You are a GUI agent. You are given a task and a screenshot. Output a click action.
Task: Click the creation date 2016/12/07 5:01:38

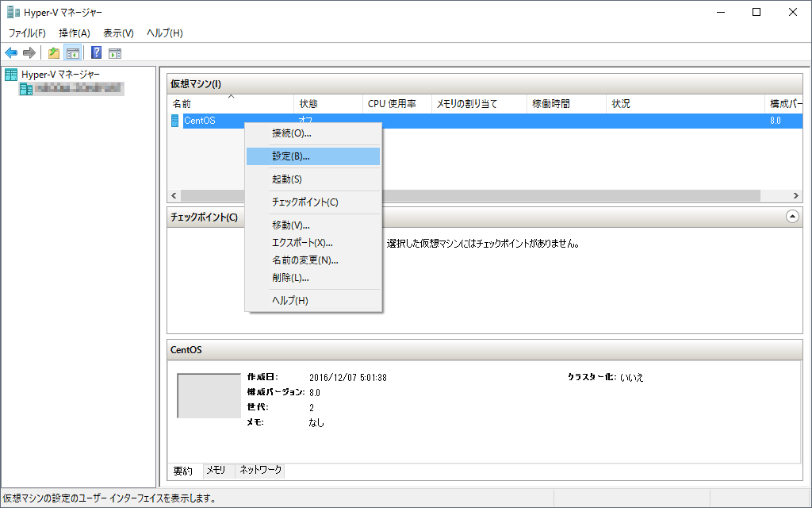pyautogui.click(x=348, y=378)
